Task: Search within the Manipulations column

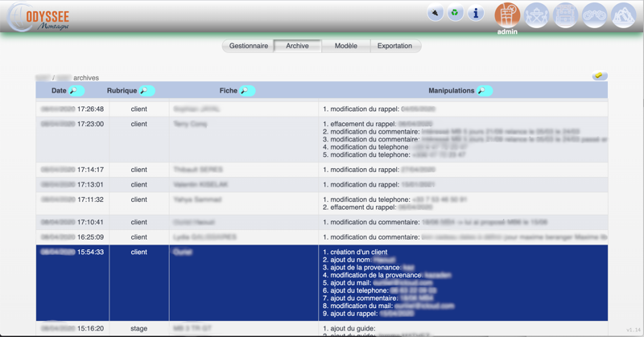Action: point(484,91)
